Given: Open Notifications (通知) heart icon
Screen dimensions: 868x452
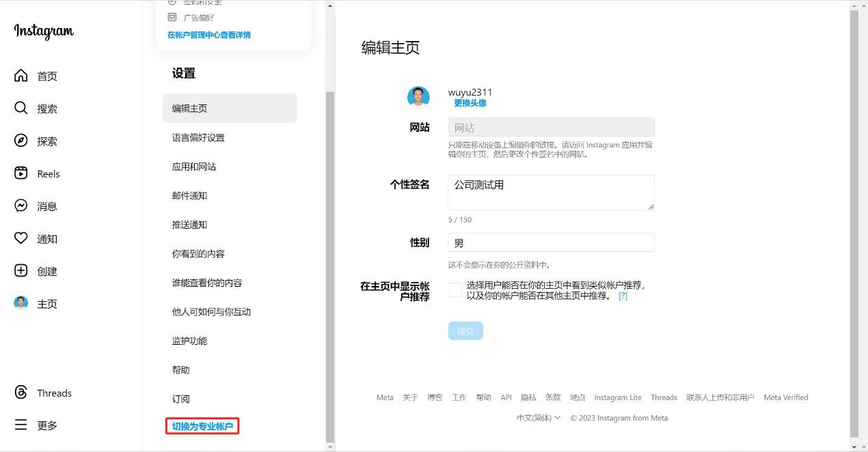Looking at the screenshot, I should click(x=21, y=238).
